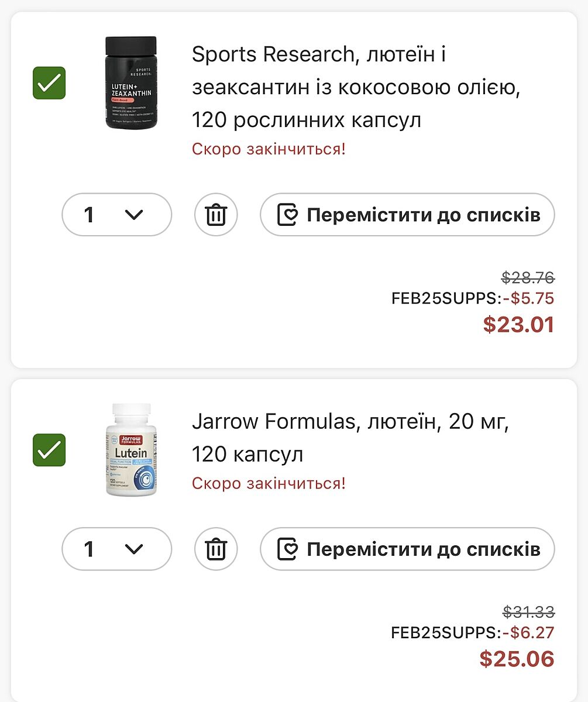Uncheck the Sports Research lutein checkbox
This screenshot has width=588, height=702.
tap(49, 83)
